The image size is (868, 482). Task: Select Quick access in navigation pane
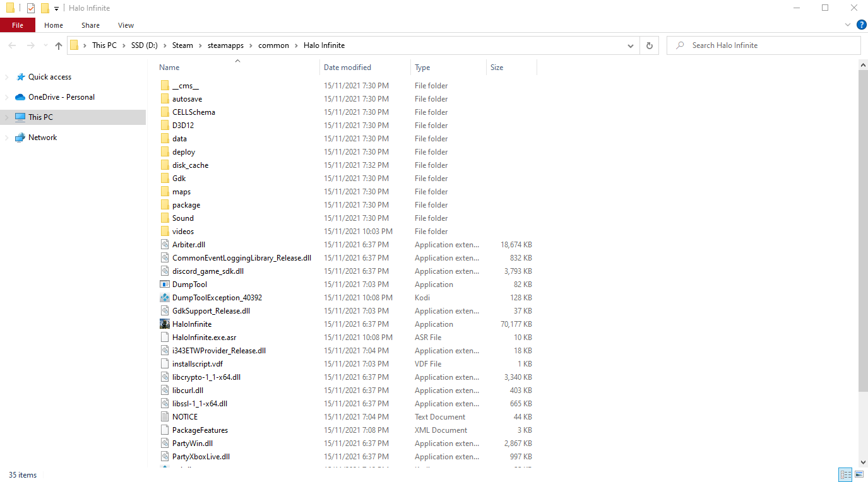(50, 77)
